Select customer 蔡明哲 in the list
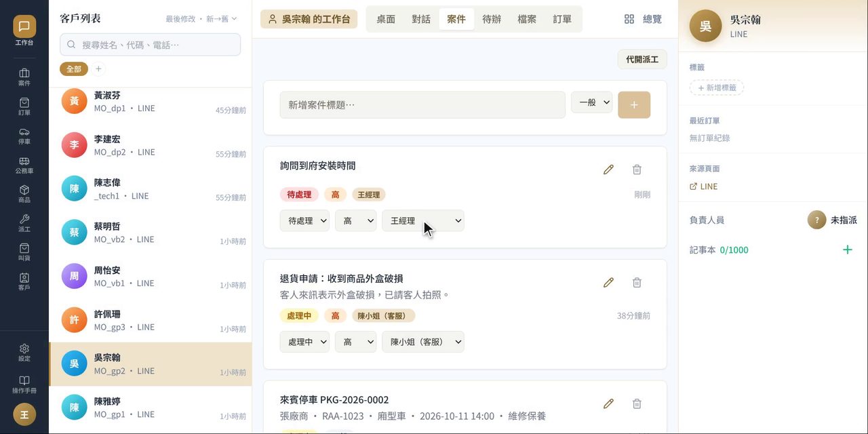 (151, 232)
